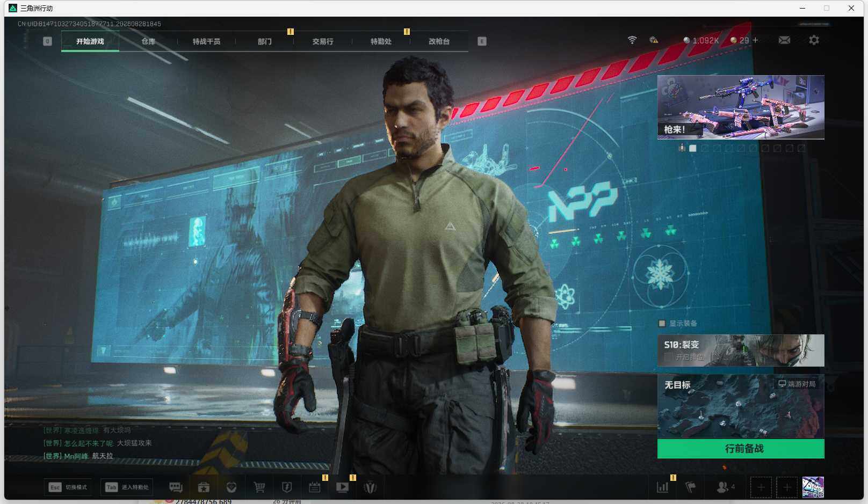The width and height of the screenshot is (868, 504).
Task: Open the calendar events icon
Action: 315,487
